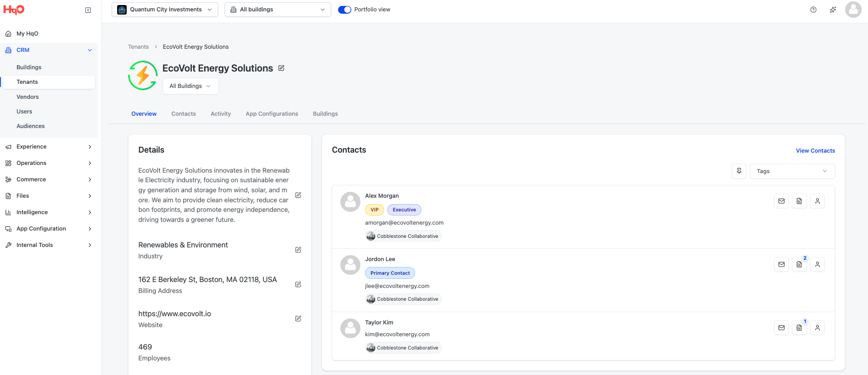Screen dimensions: 868x375
Task: Expand the Operations sidebar section
Action: click(49, 163)
